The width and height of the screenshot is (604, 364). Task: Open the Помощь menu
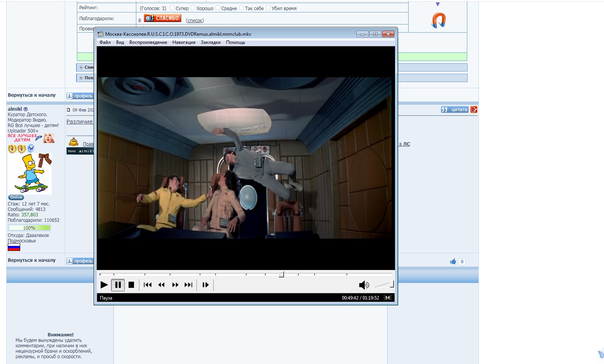click(235, 42)
